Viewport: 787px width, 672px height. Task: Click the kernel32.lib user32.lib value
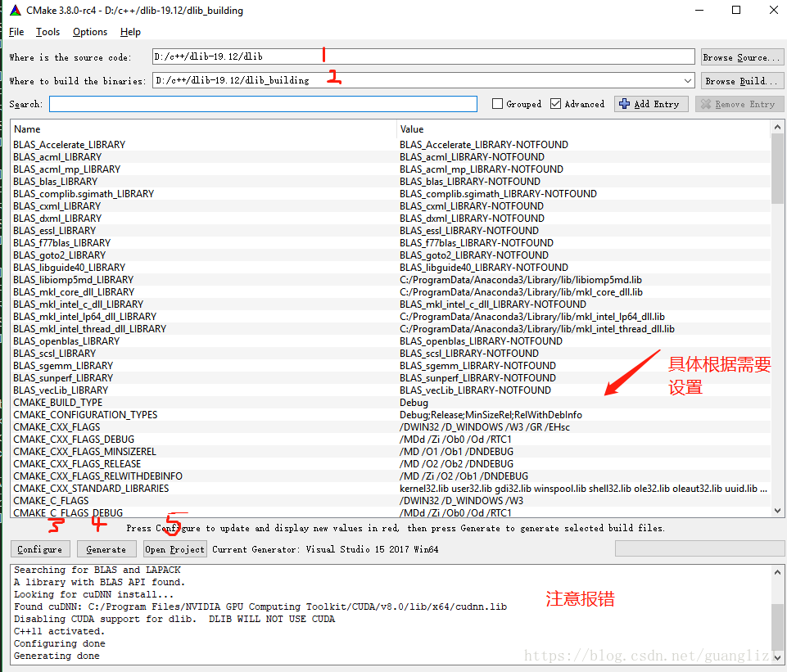583,489
